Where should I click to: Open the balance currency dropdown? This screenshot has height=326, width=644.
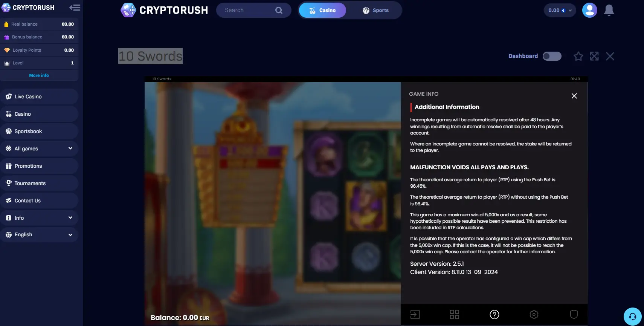pyautogui.click(x=560, y=10)
